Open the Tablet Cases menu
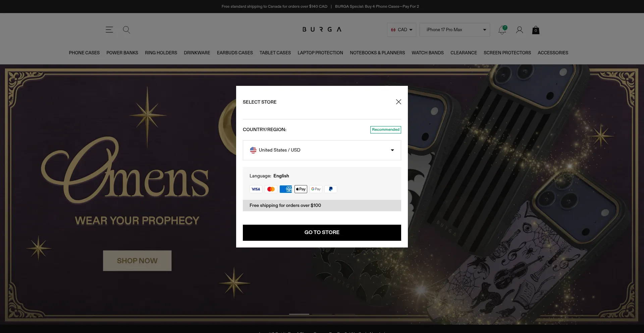The height and width of the screenshot is (333, 644). pos(275,53)
